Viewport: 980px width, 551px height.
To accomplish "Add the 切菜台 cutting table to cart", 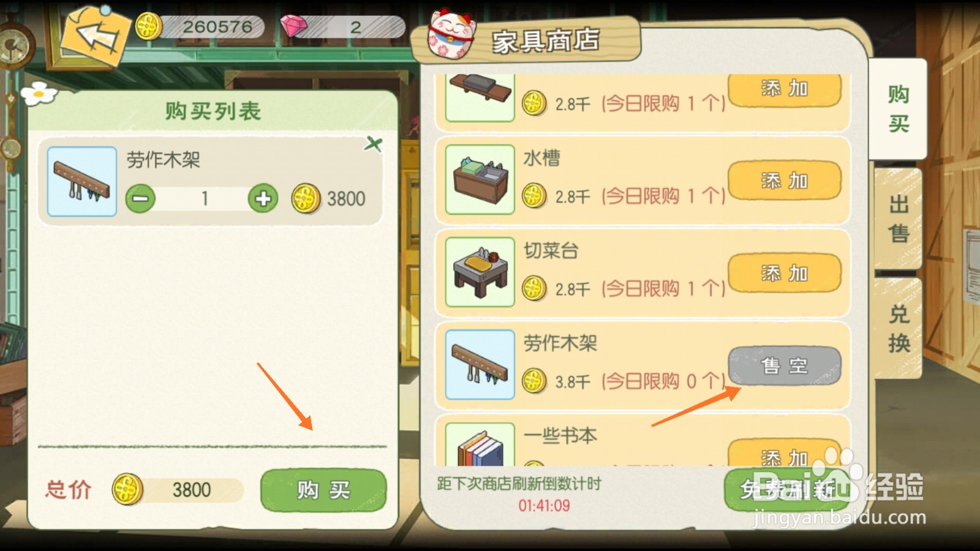I will (785, 273).
